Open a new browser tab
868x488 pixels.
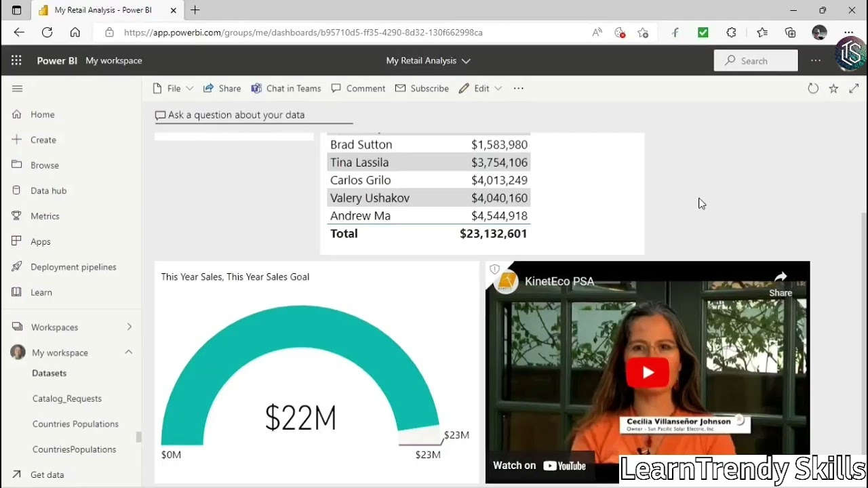[195, 10]
